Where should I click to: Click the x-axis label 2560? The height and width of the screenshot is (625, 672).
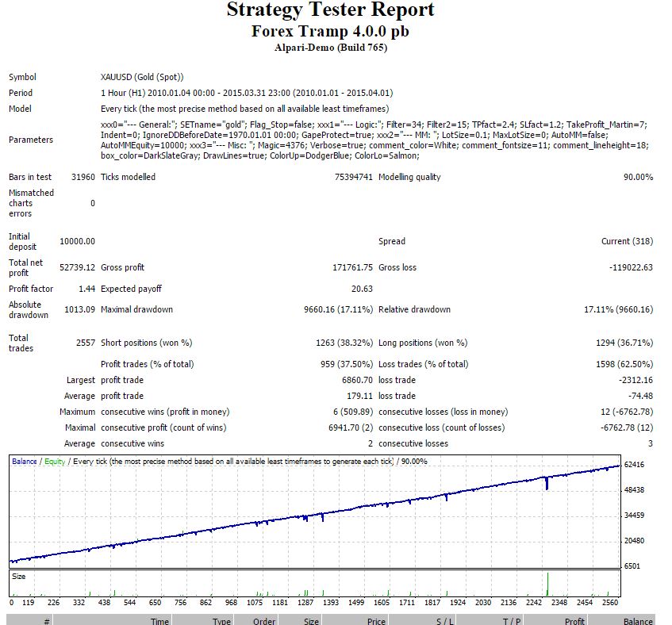point(610,602)
